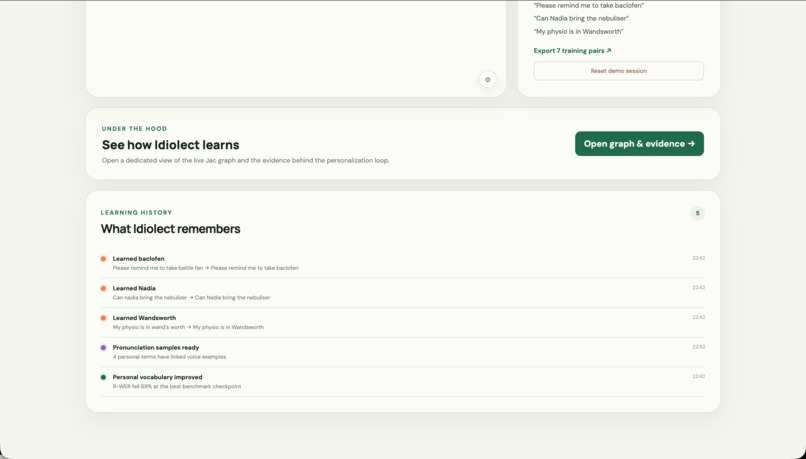Click the nebulizer to nebuliser correction text
This screenshot has width=806, height=459.
click(191, 298)
